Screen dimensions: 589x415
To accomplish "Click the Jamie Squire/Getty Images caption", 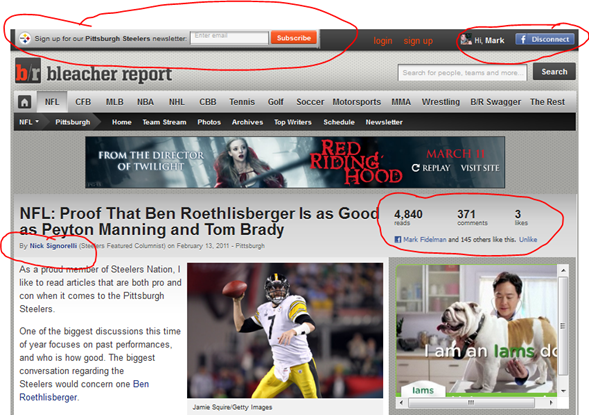I will pos(232,407).
